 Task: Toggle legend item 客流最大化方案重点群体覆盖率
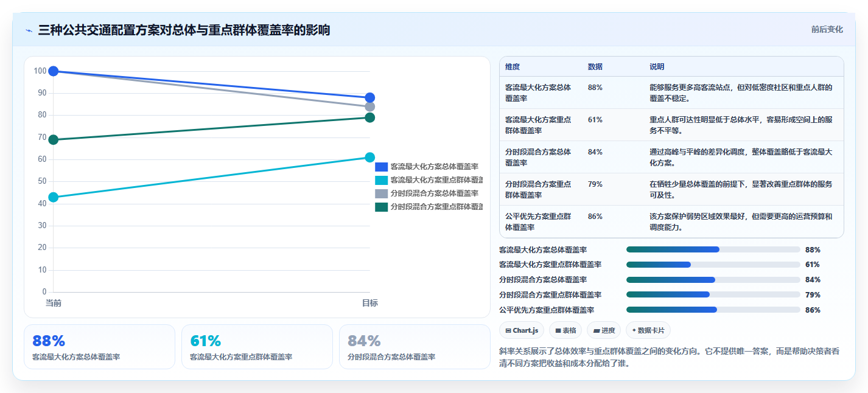pos(429,180)
